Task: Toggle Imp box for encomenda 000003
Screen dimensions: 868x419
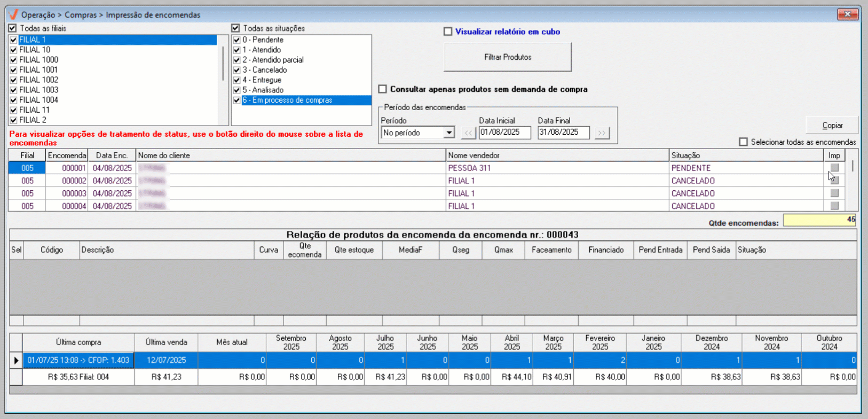Action: point(834,193)
